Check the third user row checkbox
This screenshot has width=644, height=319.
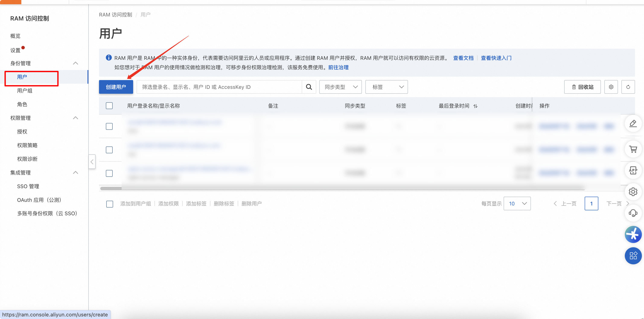[x=109, y=173]
